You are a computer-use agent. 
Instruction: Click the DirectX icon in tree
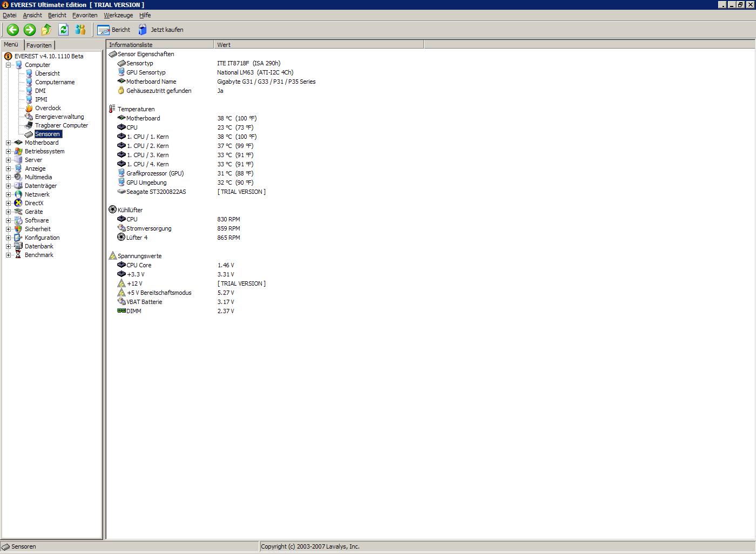(18, 203)
